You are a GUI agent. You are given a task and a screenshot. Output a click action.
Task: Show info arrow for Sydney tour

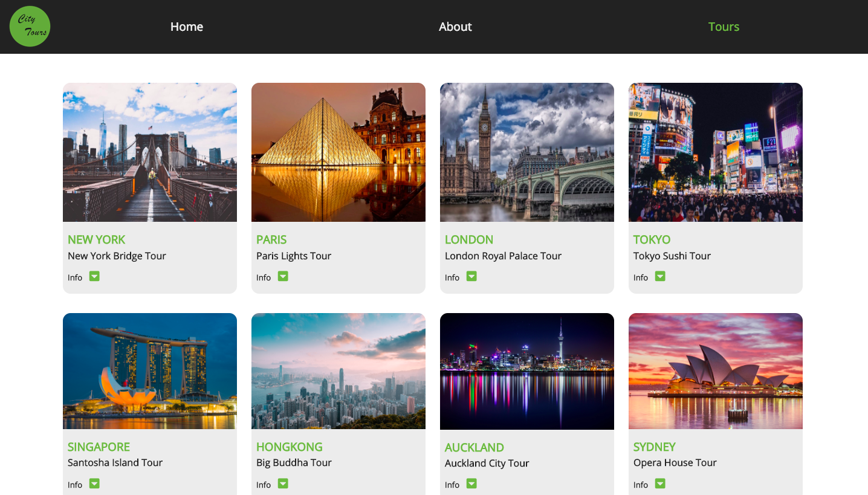(660, 484)
